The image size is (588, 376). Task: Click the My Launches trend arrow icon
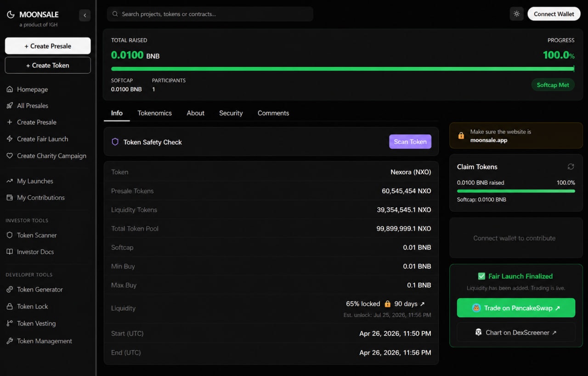pyautogui.click(x=10, y=181)
